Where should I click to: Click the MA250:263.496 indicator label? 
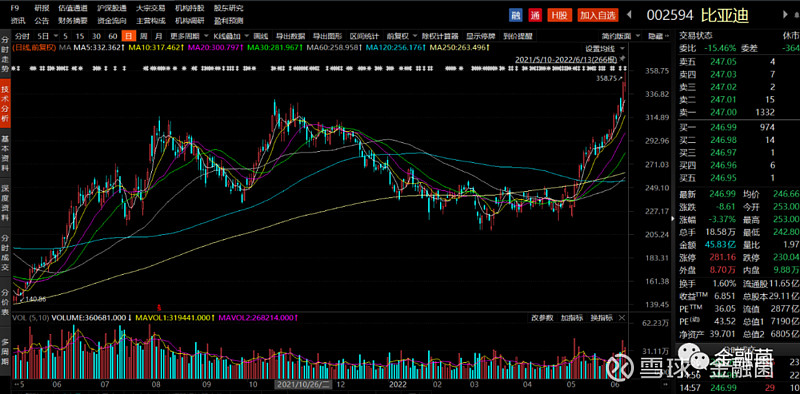[459, 47]
